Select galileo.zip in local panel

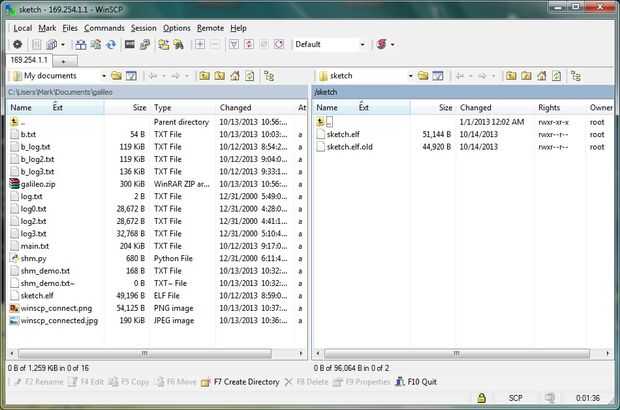pos(38,184)
